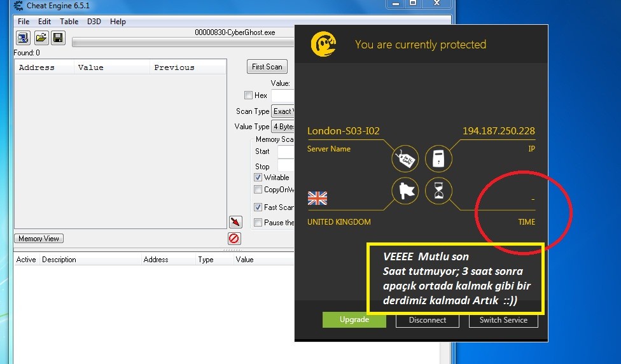Close the Cheat Engine window
Image resolution: width=621 pixels, height=364 pixels.
point(437,4)
